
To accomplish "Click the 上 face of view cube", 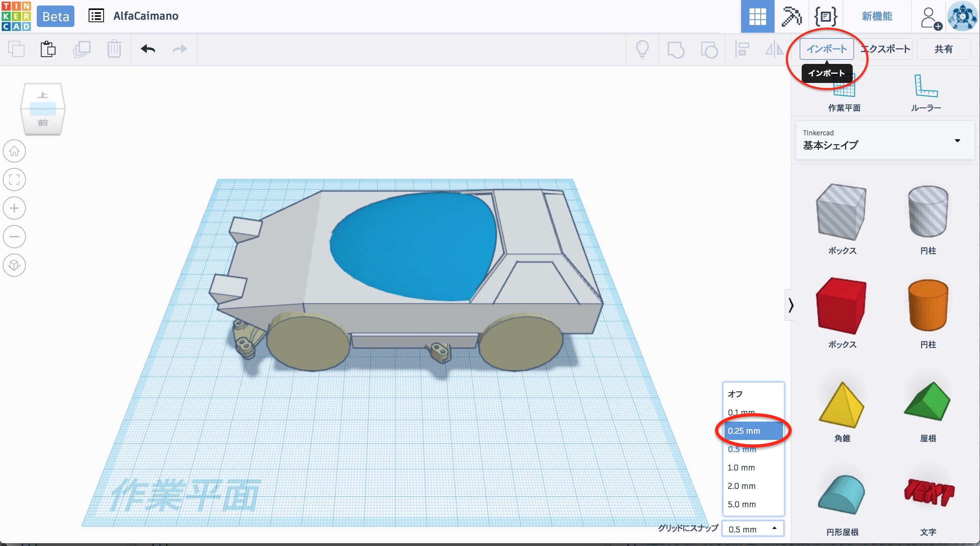I will click(43, 95).
